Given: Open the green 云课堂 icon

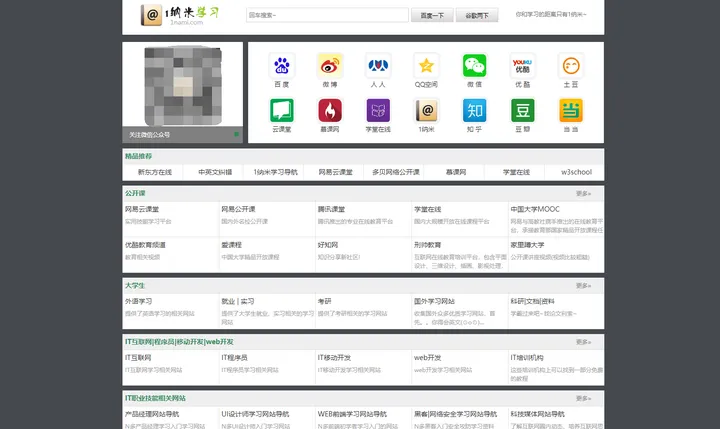Looking at the screenshot, I should [281, 110].
